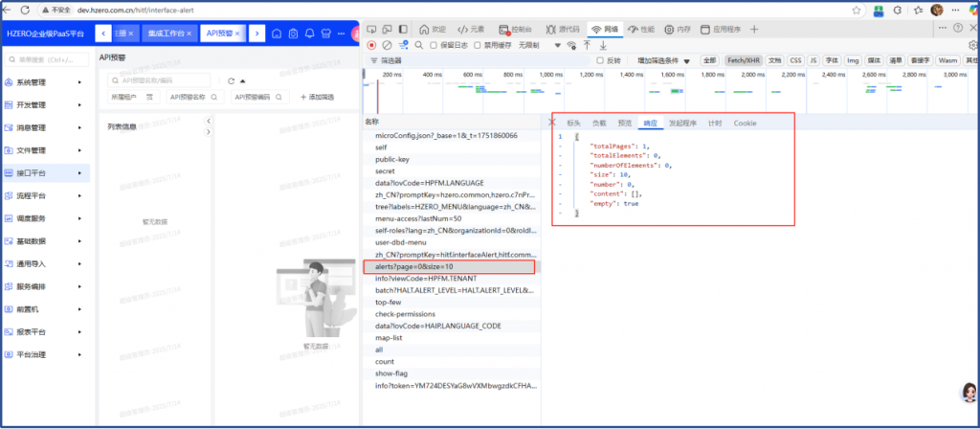Click the notification bell in HZERO header
Screen dimensions: 980x429
tap(309, 34)
